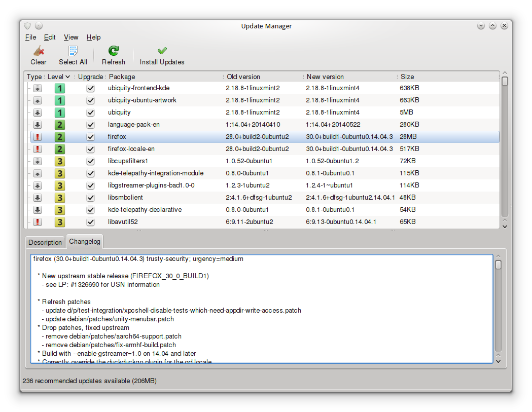Sort by the Level column header arrow
This screenshot has height=412, width=532.
coord(67,77)
